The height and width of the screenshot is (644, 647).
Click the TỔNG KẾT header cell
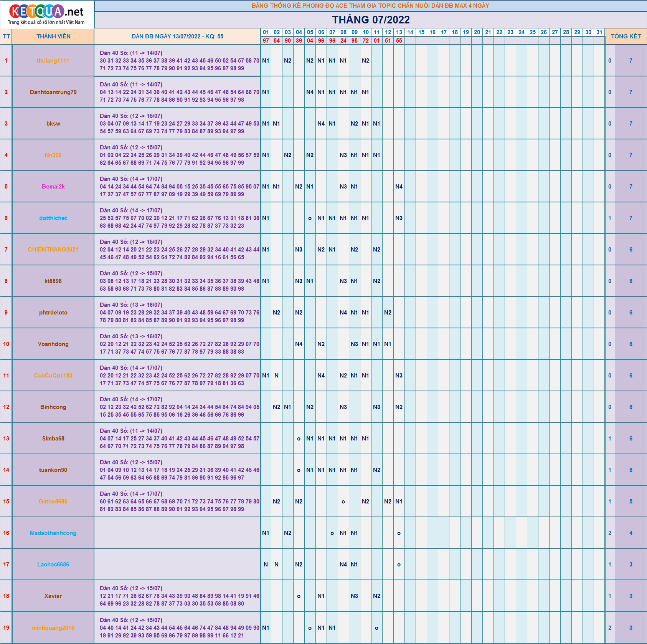[x=626, y=36]
